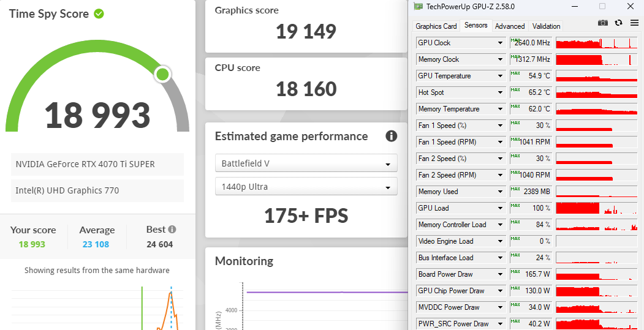Expand the Memory Temperature sensor dropdown
The image size is (644, 330).
500,109
